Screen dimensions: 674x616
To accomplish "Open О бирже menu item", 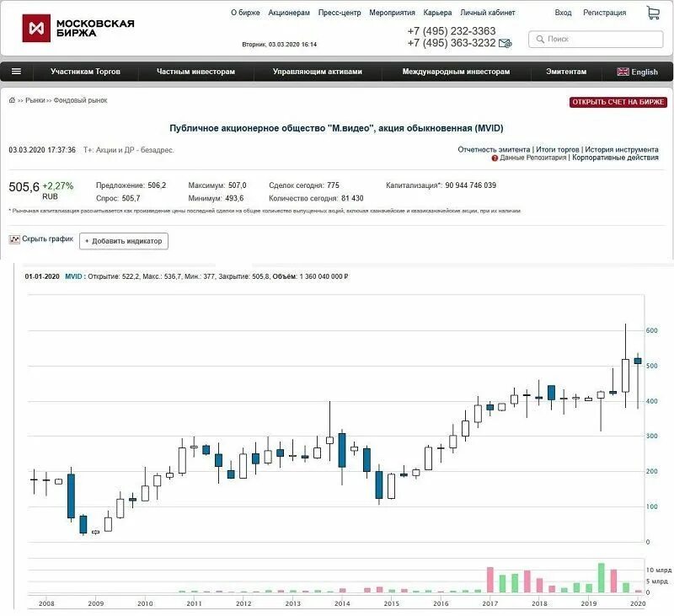I will coord(245,13).
